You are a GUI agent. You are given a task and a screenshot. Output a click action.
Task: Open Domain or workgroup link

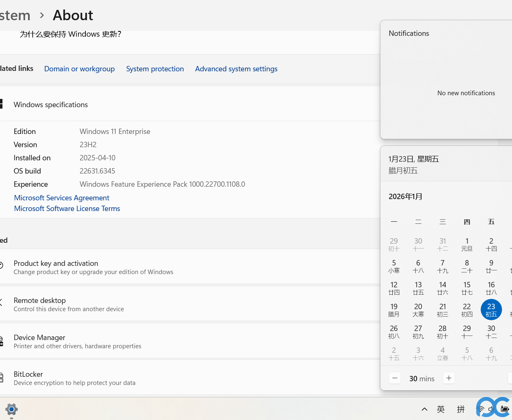pyautogui.click(x=79, y=69)
